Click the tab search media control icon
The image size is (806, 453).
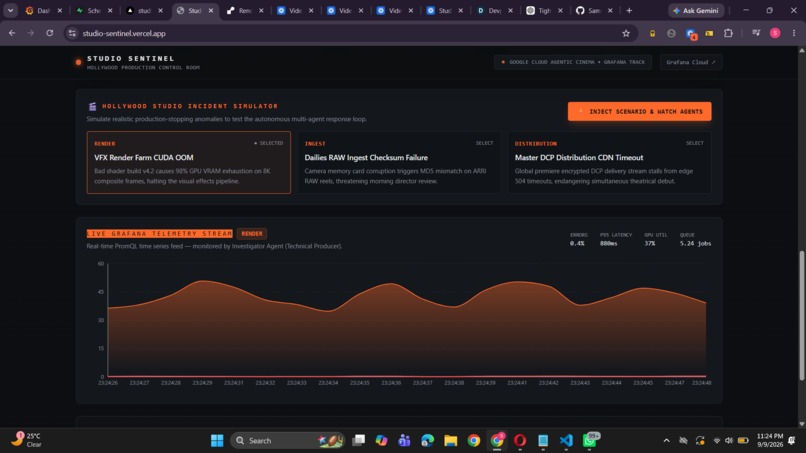[756, 33]
